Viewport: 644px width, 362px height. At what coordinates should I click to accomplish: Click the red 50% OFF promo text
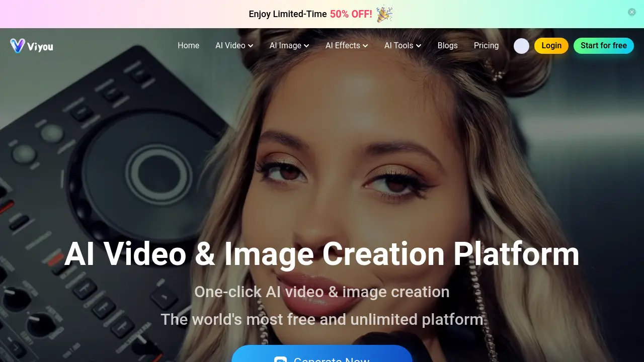point(351,14)
